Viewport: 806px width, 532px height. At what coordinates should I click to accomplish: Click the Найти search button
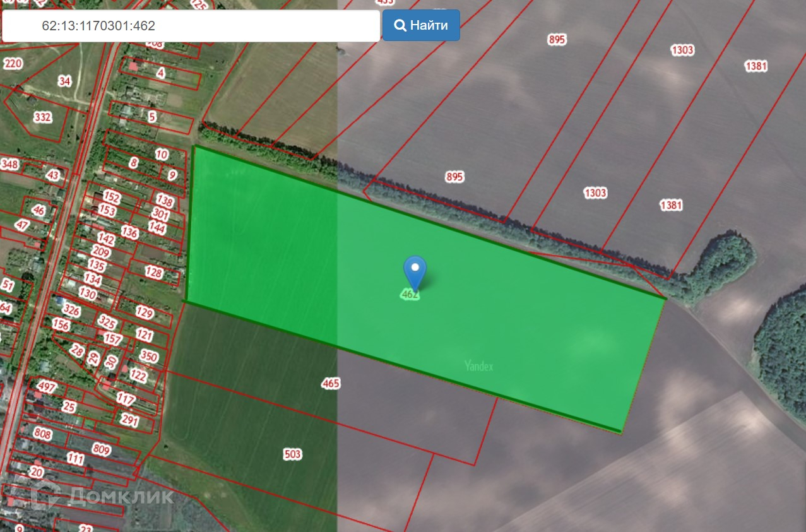click(x=421, y=25)
